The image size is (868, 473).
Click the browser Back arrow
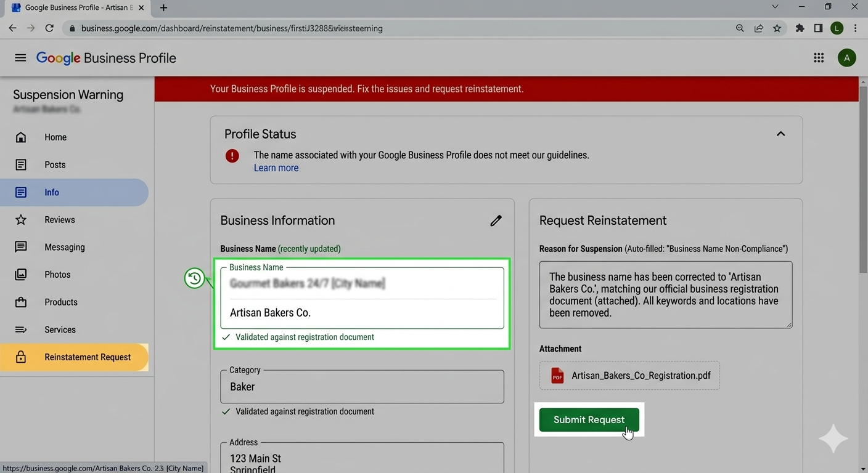click(x=12, y=28)
